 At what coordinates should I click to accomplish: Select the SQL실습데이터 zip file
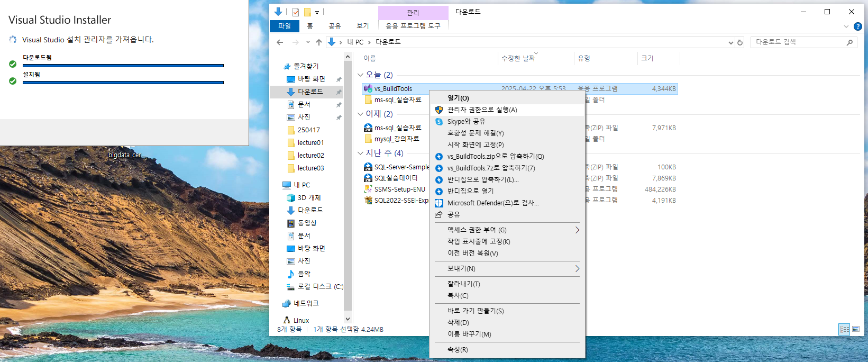(396, 178)
